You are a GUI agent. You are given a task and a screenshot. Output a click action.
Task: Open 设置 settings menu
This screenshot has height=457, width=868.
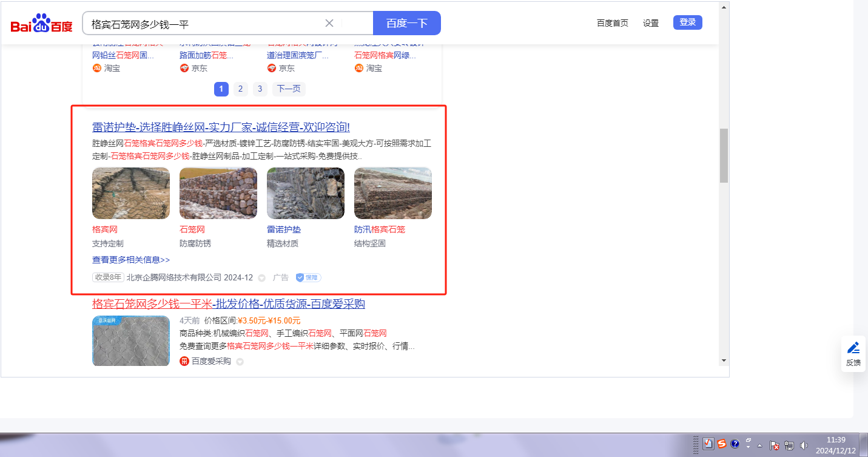651,23
